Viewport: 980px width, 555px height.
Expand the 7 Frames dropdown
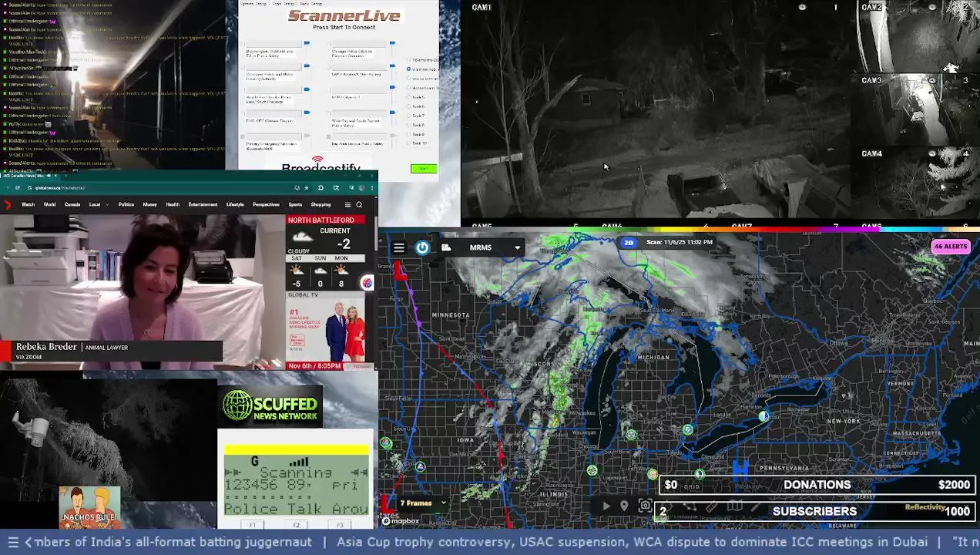point(422,503)
